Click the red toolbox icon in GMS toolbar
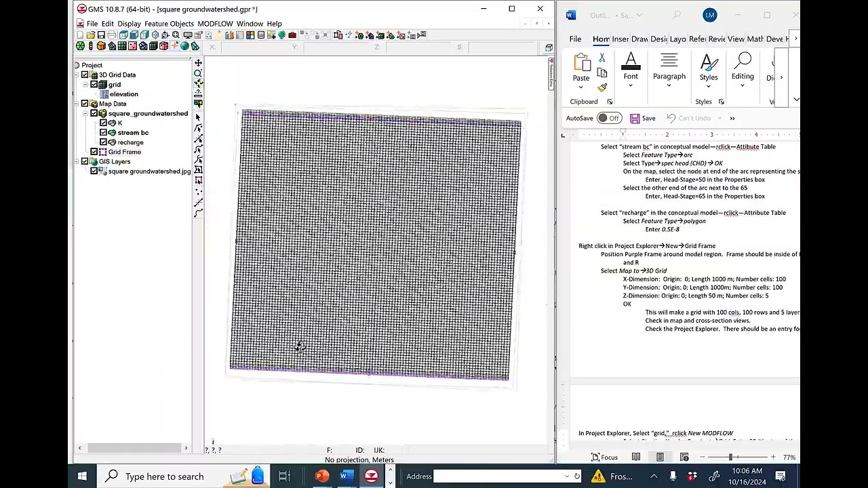 coord(292,35)
